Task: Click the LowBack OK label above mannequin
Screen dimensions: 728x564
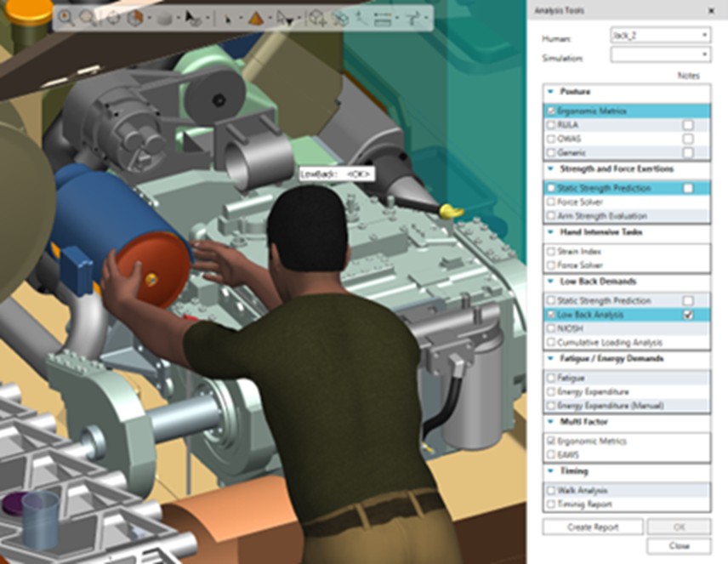Action: point(336,174)
